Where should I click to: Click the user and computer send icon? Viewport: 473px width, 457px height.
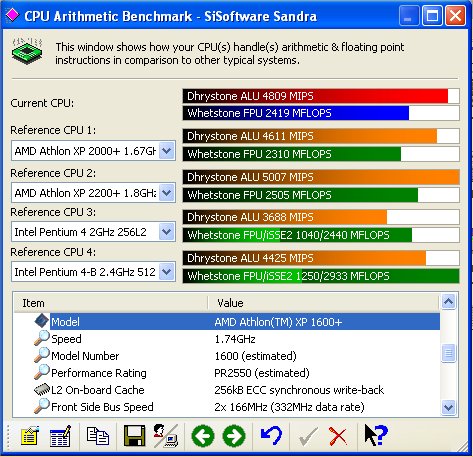click(x=166, y=435)
